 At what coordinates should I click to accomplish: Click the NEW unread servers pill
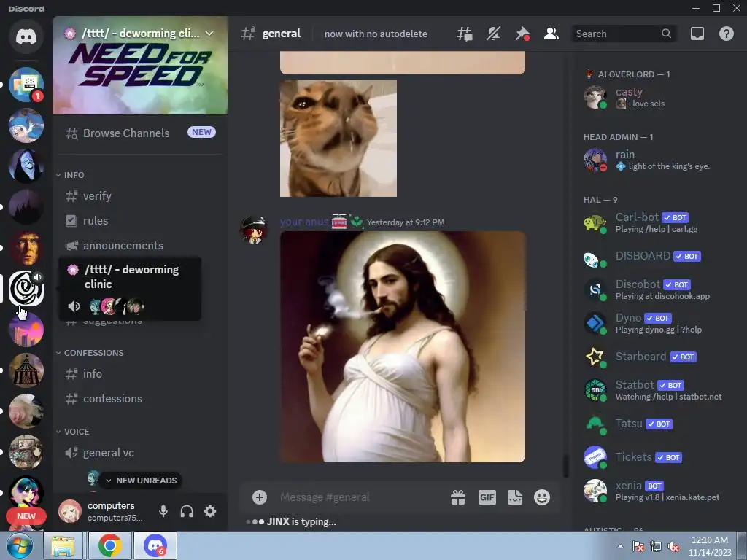click(26, 516)
